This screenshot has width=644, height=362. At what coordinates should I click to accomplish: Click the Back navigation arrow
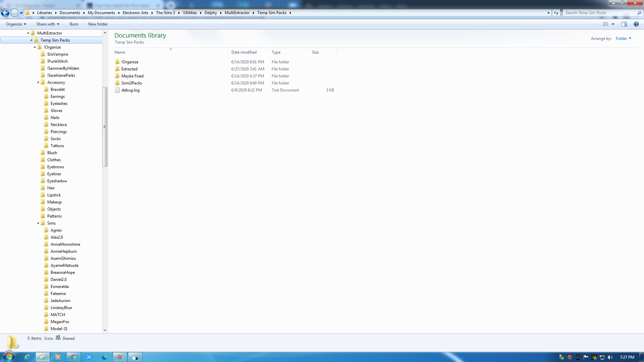(x=5, y=13)
